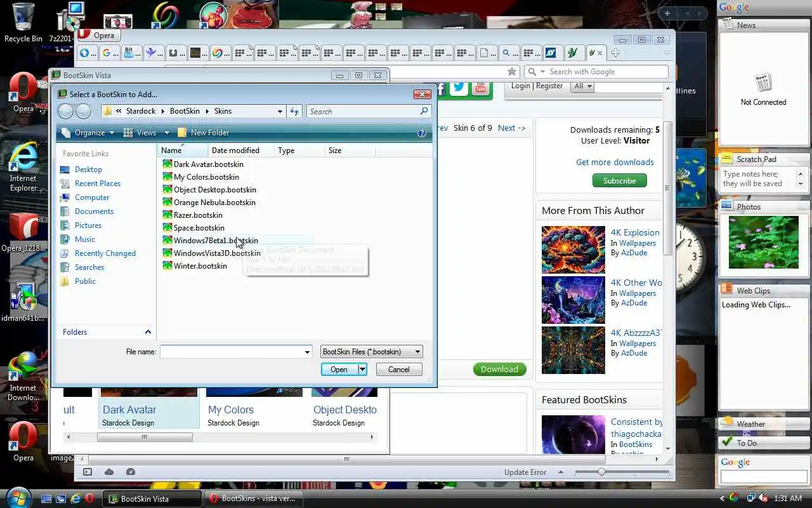Click the Photos gadget flower thumbnail
Screen dimensions: 812x508
763,242
